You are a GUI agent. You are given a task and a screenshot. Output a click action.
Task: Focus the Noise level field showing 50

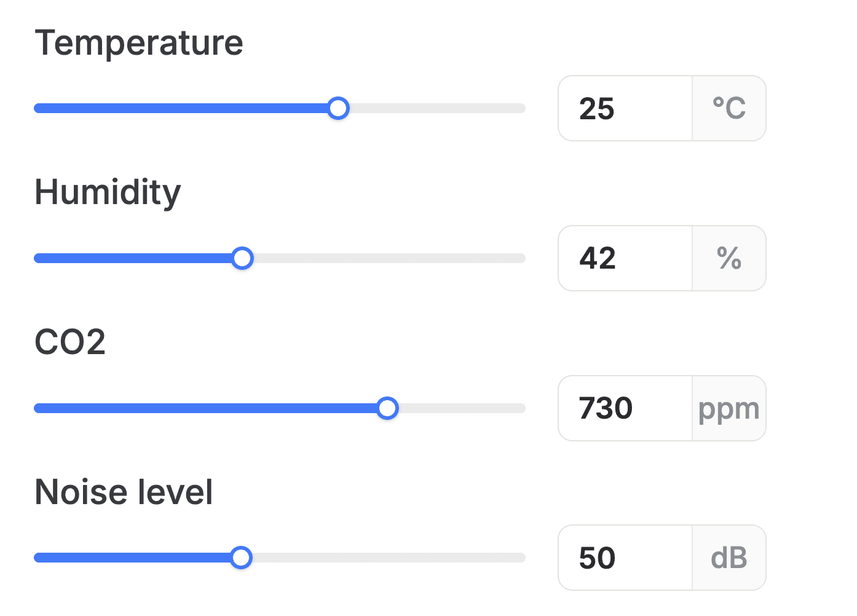[x=625, y=558]
